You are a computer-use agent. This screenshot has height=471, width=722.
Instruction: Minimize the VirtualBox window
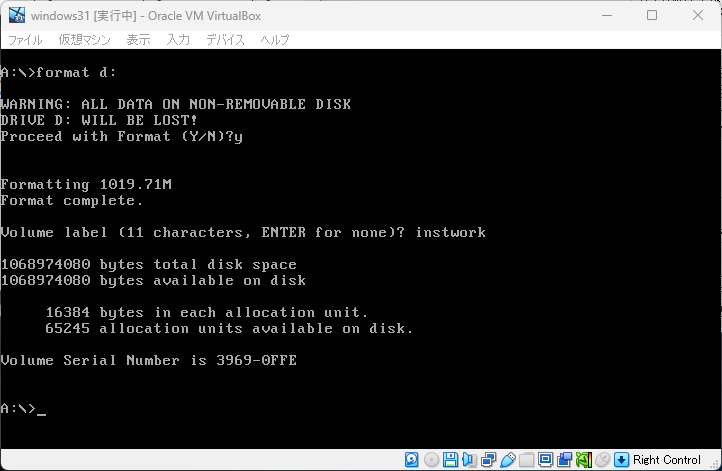point(607,15)
